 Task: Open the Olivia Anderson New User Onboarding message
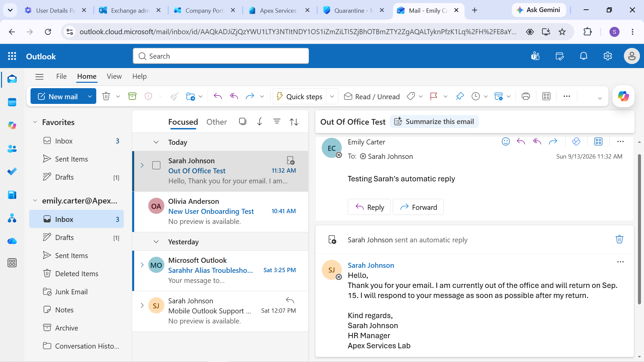pyautogui.click(x=221, y=212)
